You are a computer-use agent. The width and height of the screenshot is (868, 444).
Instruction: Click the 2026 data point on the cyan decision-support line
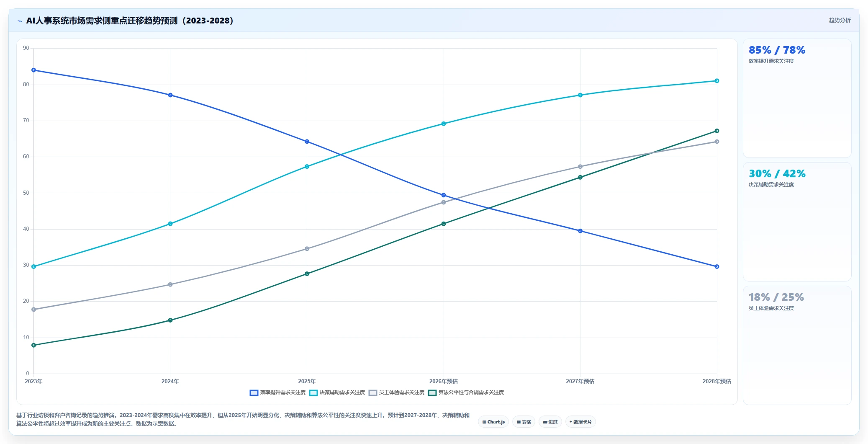point(444,124)
